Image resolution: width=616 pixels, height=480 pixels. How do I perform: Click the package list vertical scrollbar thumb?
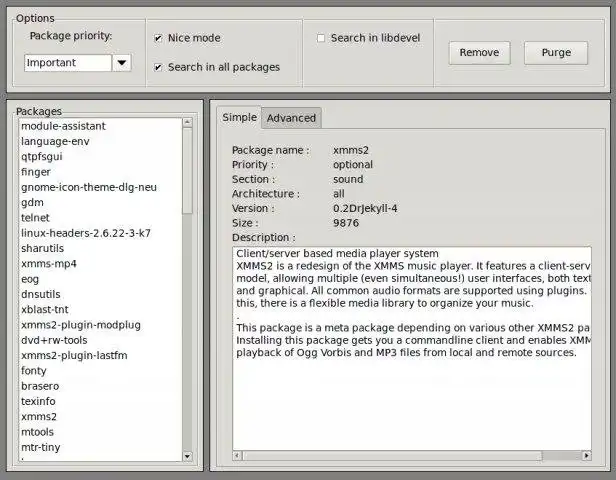coord(187,171)
